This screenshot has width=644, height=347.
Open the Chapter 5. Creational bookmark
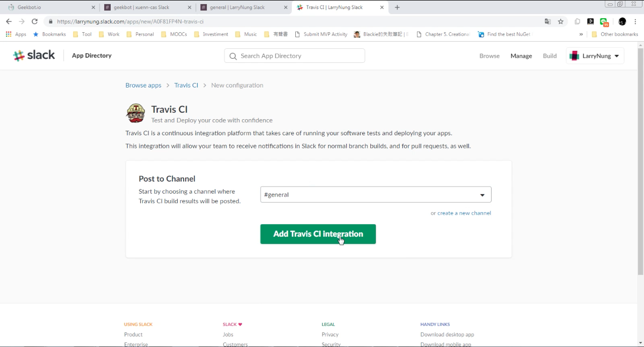coord(443,34)
